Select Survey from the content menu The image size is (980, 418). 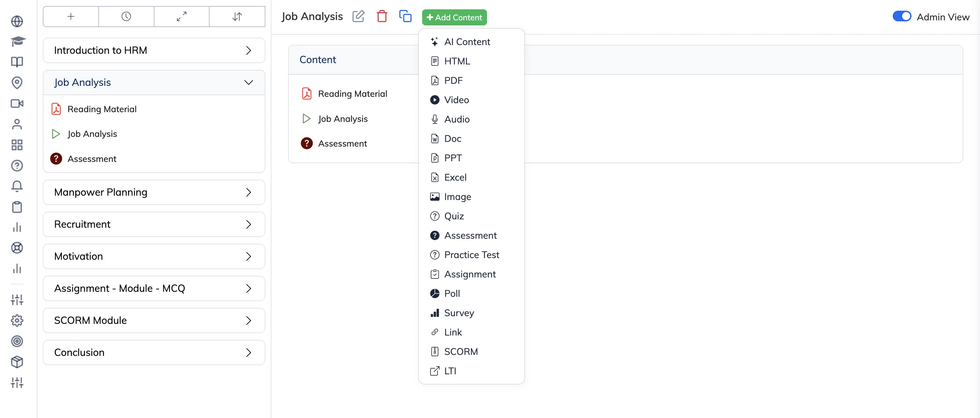pyautogui.click(x=471, y=313)
